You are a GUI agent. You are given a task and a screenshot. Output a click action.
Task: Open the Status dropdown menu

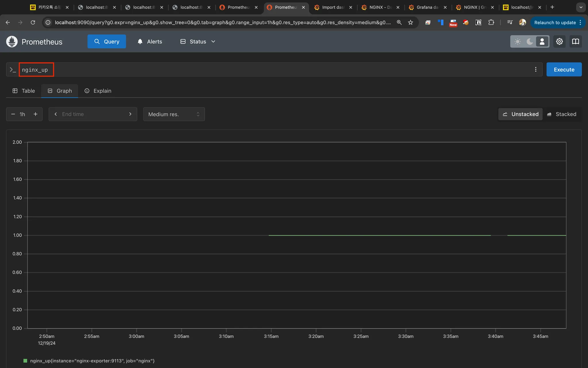(198, 41)
